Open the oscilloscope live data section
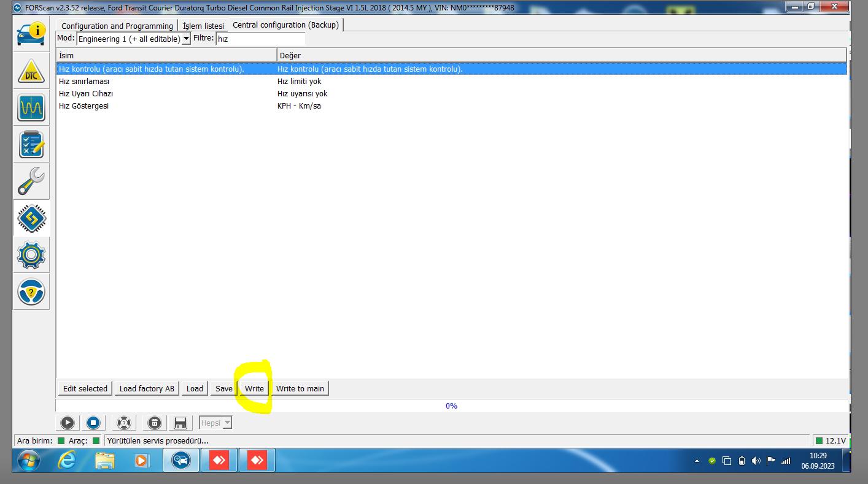 click(31, 108)
